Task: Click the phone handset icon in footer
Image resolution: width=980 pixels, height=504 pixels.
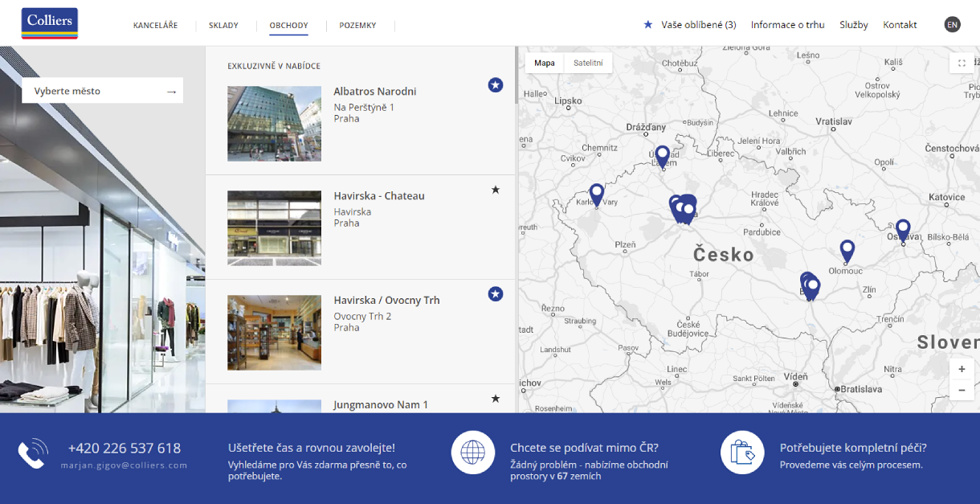Action: [x=32, y=454]
